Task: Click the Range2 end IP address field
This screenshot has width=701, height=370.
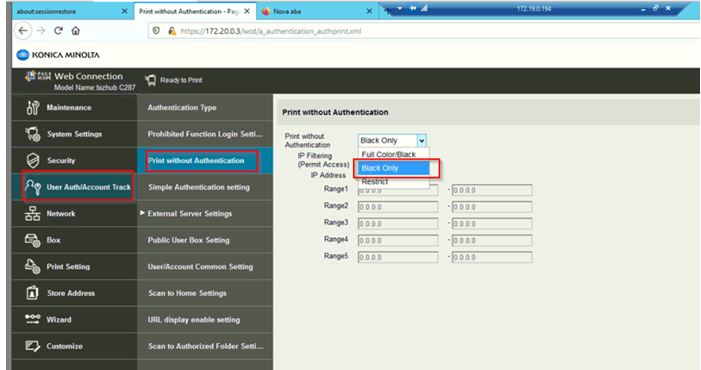Action: pos(492,207)
